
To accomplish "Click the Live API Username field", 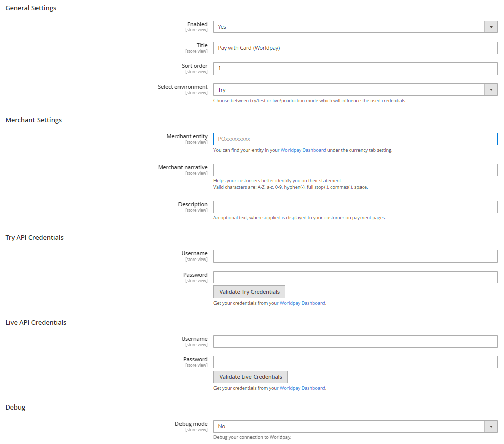I will pyautogui.click(x=355, y=341).
